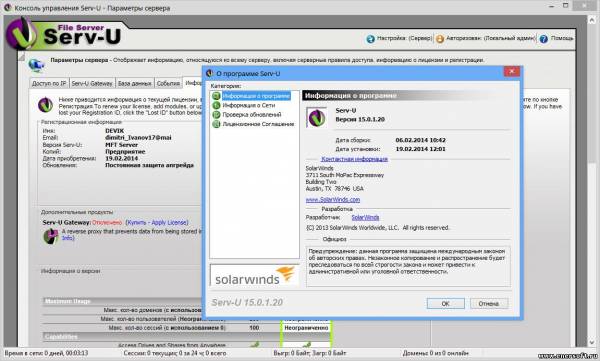Image resolution: width=600 pixels, height=361 pixels.
Task: Open 'Авторизован: (Локальный админ)' item
Action: pyautogui.click(x=491, y=38)
